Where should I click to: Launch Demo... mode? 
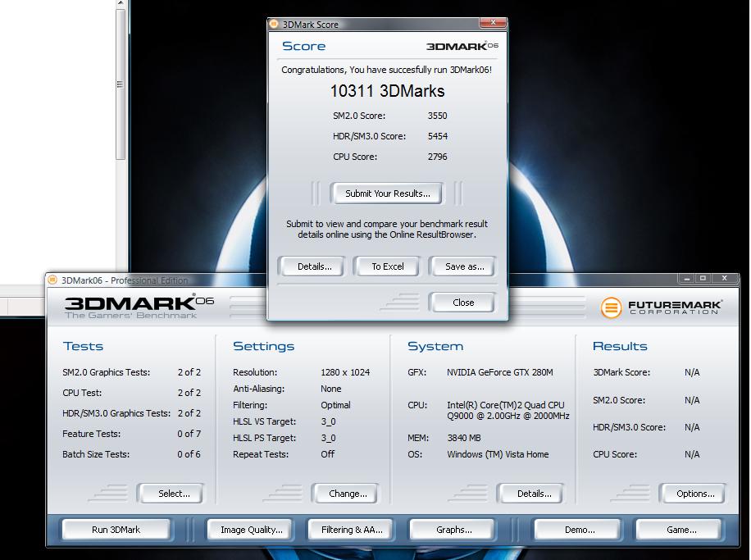[580, 530]
